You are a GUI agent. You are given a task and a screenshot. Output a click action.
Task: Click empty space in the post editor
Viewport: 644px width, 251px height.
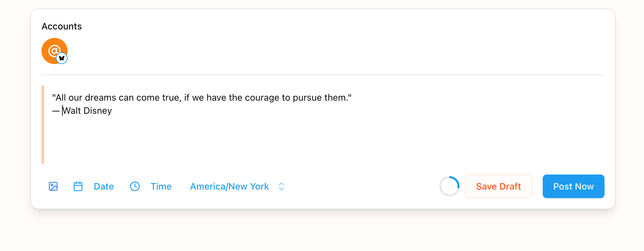click(294, 141)
